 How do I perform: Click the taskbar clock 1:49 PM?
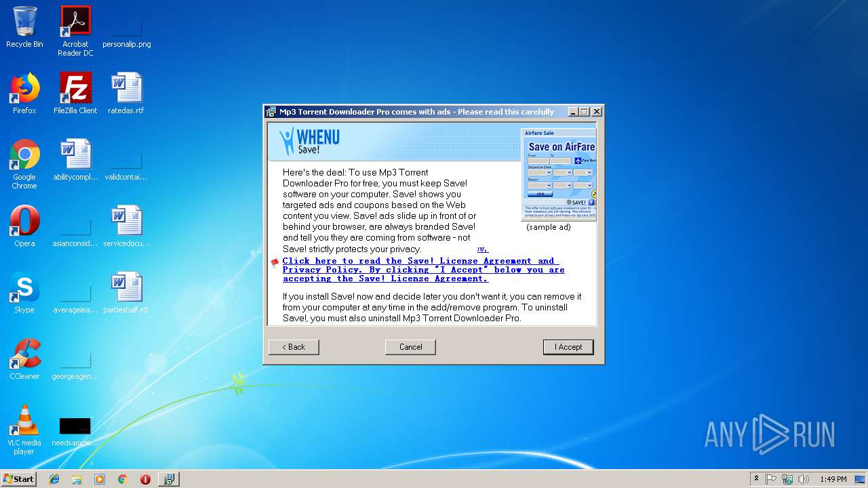point(833,479)
